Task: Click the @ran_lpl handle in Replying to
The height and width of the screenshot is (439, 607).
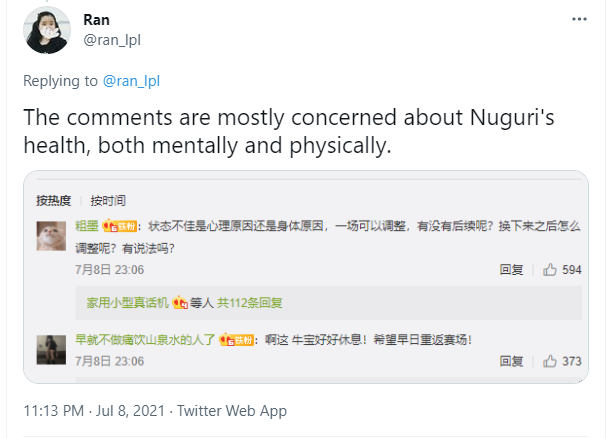Action: 134,82
